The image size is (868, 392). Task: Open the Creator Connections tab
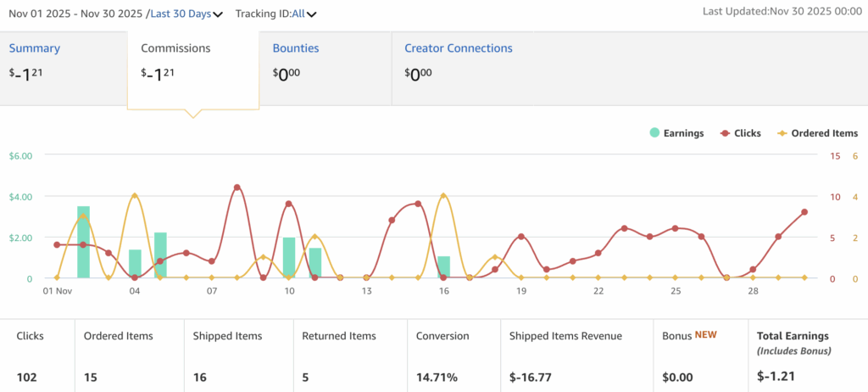pos(458,48)
